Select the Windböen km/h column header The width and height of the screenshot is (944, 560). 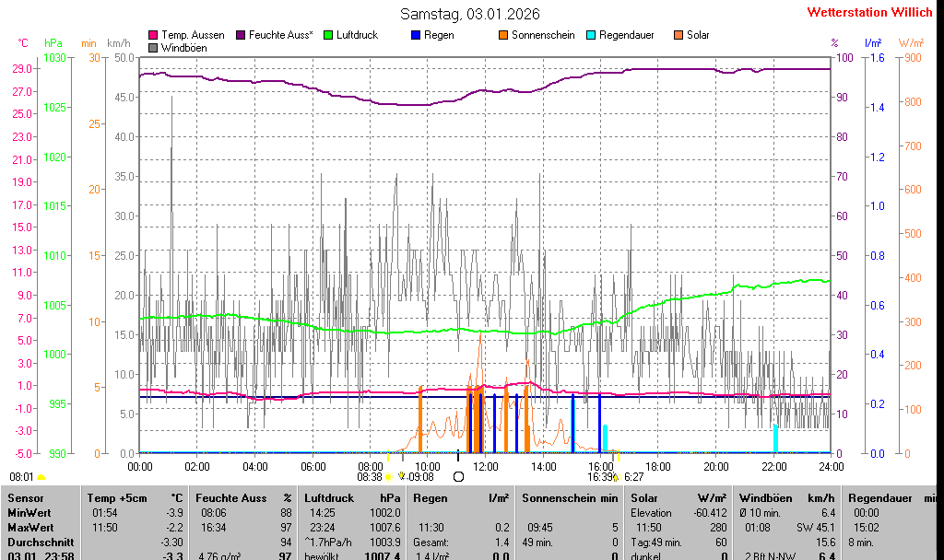point(786,498)
